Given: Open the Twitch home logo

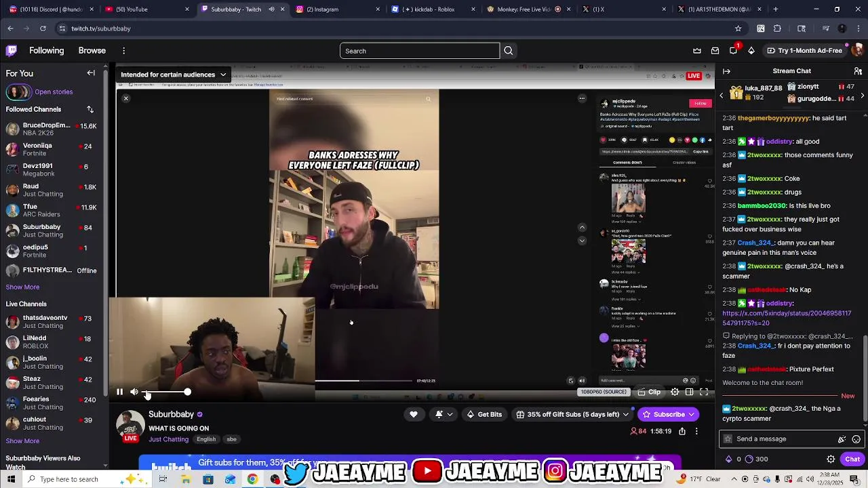Looking at the screenshot, I should point(12,51).
